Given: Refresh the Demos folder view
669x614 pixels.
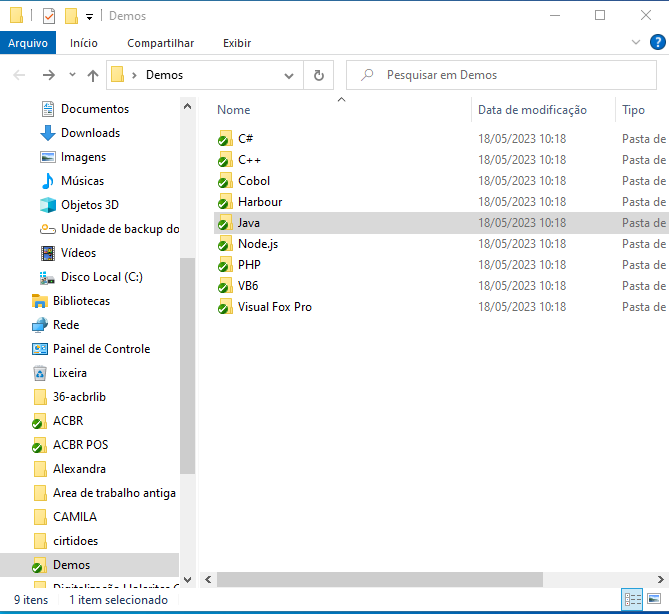Looking at the screenshot, I should click(x=319, y=76).
